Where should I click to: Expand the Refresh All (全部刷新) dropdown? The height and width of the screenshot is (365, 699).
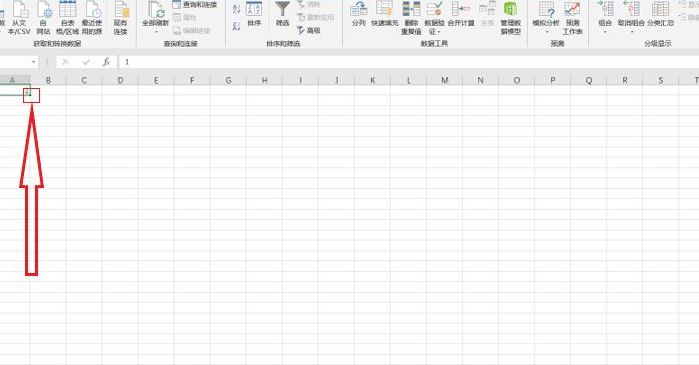156,32
